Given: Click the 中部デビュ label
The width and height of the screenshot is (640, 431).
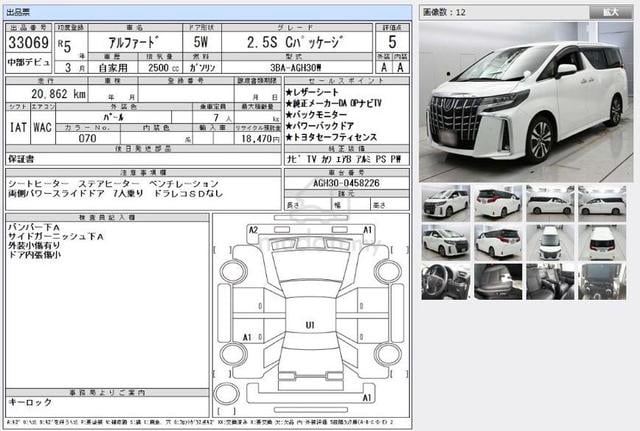Looking at the screenshot, I should 29,62.
